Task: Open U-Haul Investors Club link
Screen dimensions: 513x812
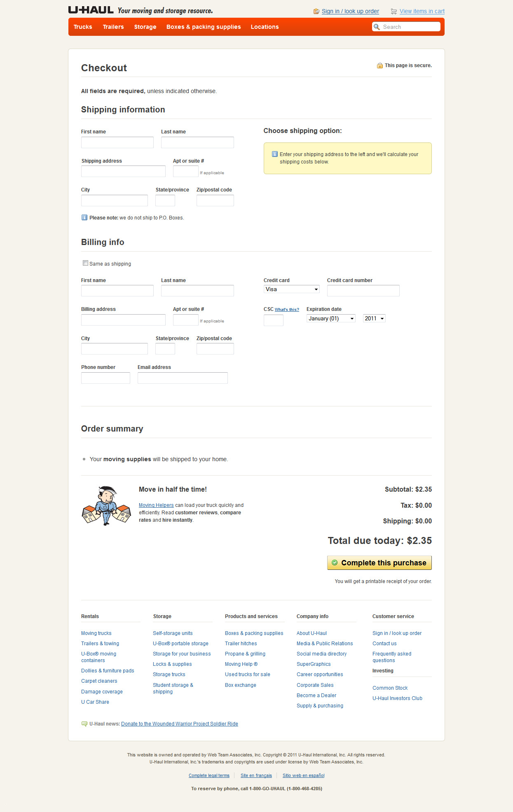Action: [397, 698]
